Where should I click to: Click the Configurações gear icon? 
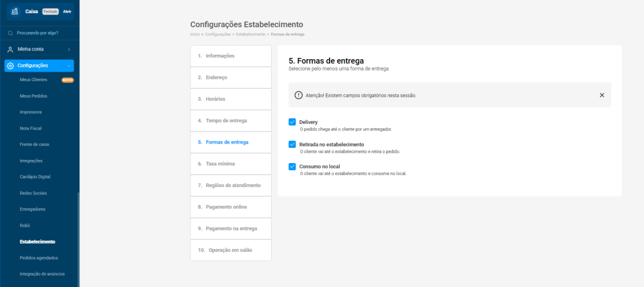click(10, 65)
